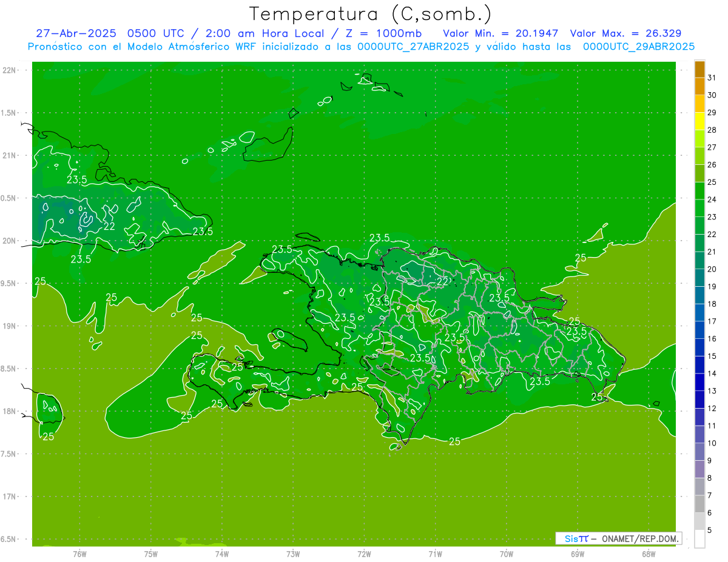Screen dimensions: 728x562
Task: Click the '18N' latitude axis label
Action: [x=9, y=411]
